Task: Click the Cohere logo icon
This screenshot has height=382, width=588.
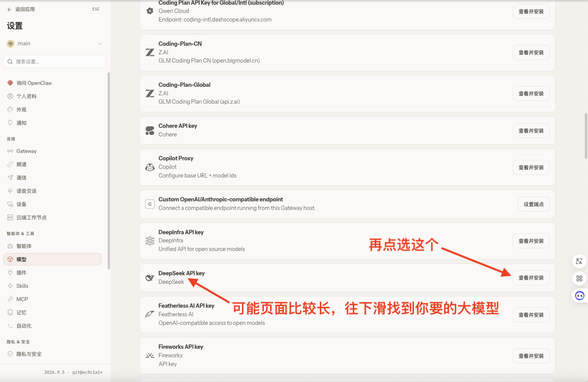Action: click(x=150, y=131)
